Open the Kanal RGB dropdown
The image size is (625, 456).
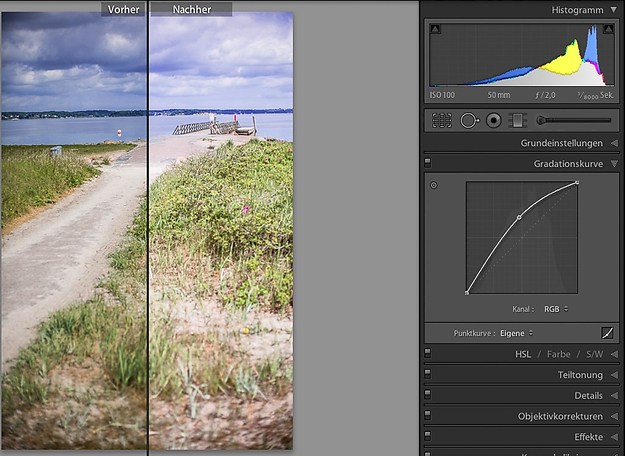[x=556, y=309]
